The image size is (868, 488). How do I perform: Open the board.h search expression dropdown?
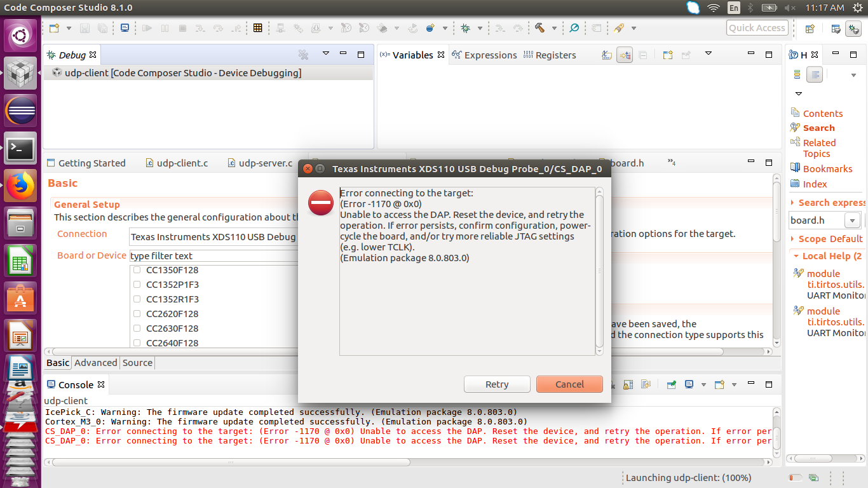click(x=852, y=220)
